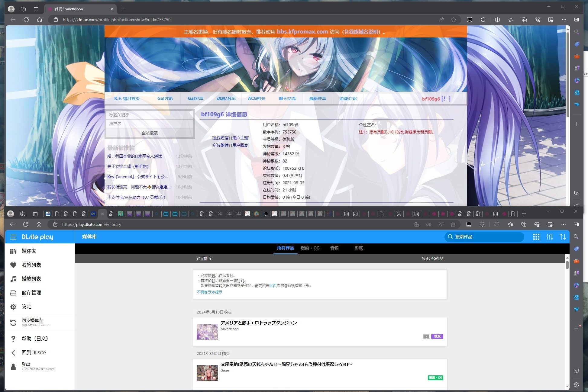Image resolution: width=588 pixels, height=392 pixels.
Task: Click magnifier in DLsite search box
Action: click(x=450, y=237)
